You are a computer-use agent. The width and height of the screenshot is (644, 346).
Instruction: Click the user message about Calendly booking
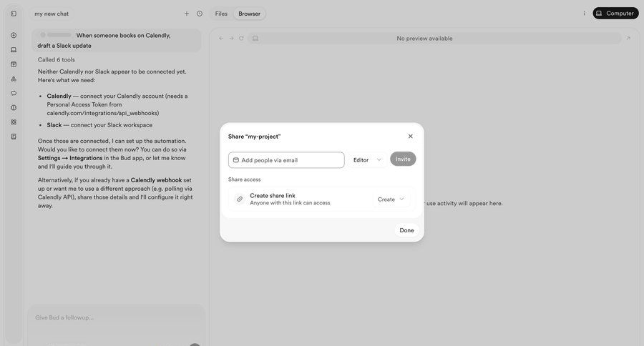[x=117, y=40]
